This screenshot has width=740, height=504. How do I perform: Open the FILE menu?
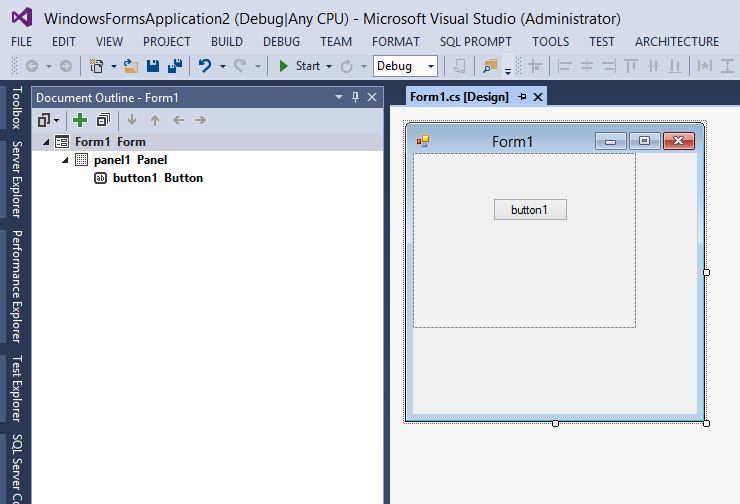(x=22, y=42)
